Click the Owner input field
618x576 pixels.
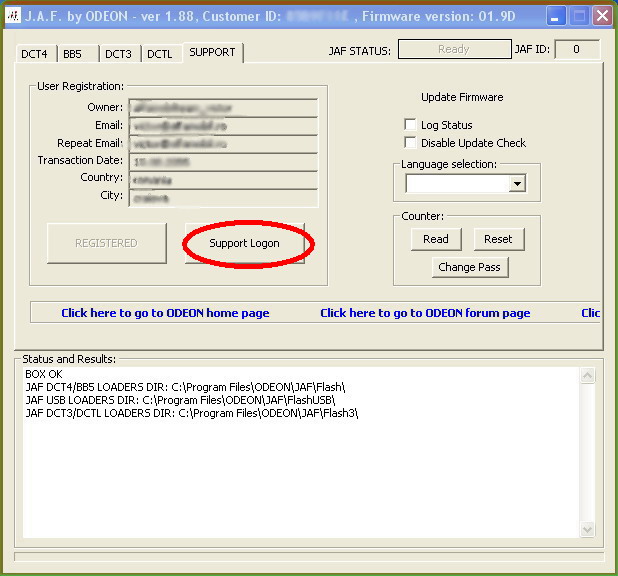tap(223, 108)
